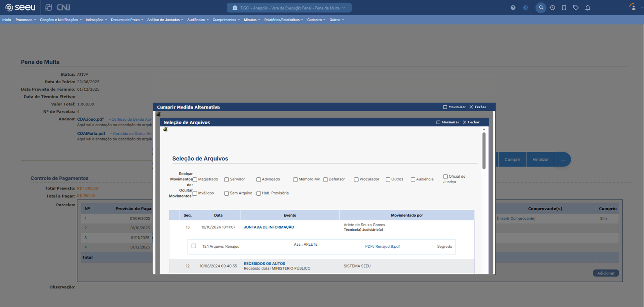Viewport: 644px width, 307px height.
Task: Open the search magnifier icon
Action: pyautogui.click(x=541, y=8)
